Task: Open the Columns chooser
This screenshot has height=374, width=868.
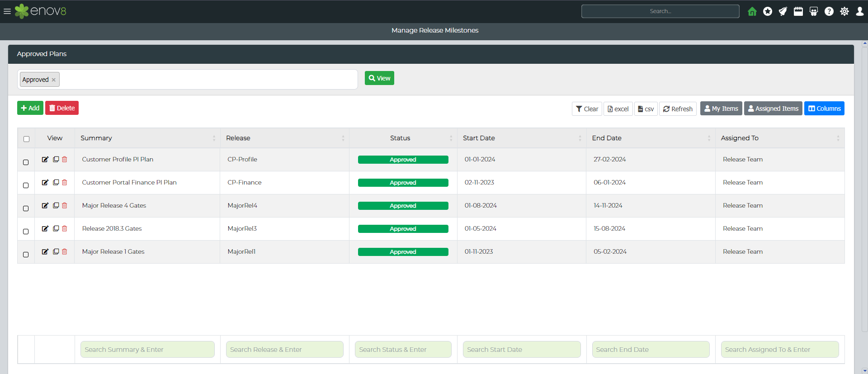Action: point(824,108)
